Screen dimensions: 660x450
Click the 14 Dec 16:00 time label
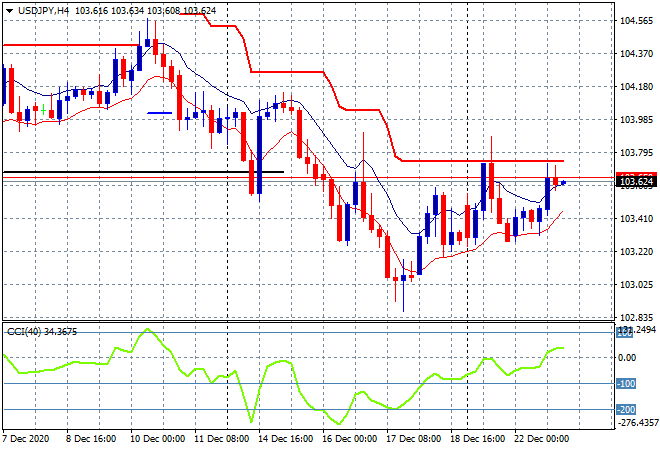[x=285, y=439]
